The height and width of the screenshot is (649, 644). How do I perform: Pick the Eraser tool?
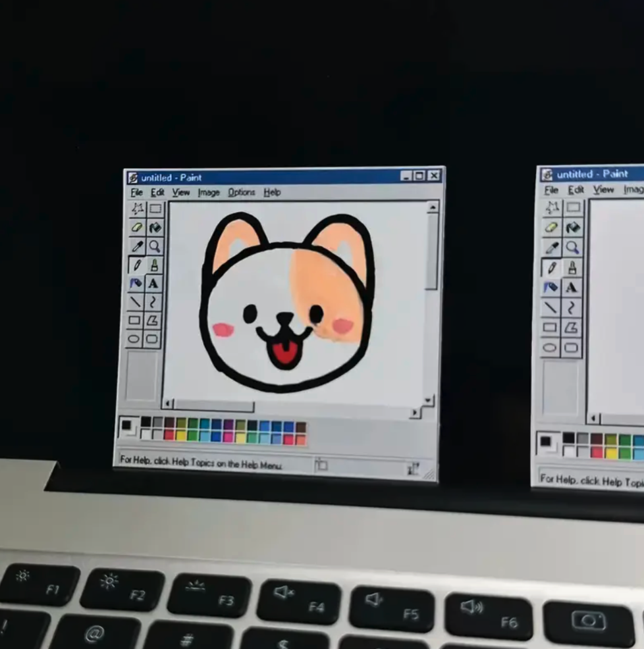pos(138,227)
